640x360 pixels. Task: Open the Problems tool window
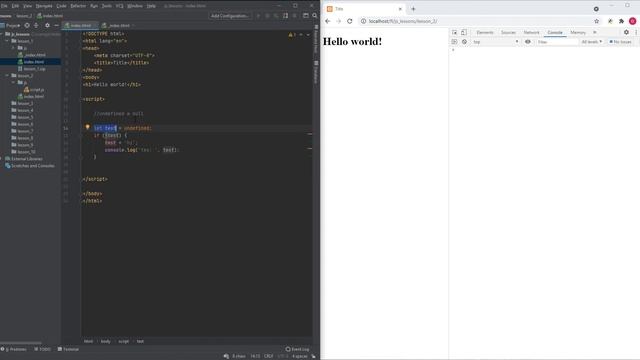tap(14, 349)
